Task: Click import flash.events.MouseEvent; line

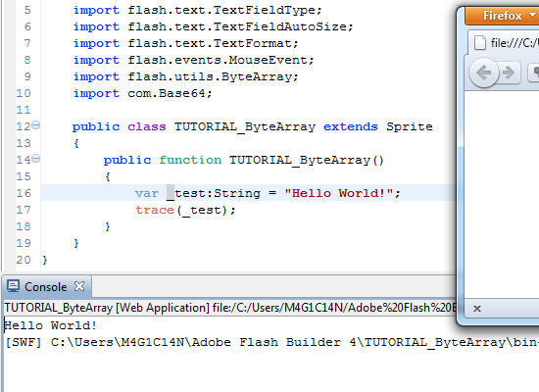Action: click(x=193, y=60)
